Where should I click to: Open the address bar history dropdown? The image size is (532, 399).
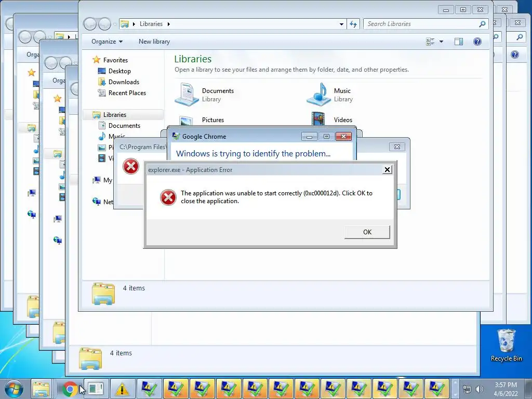[341, 24]
